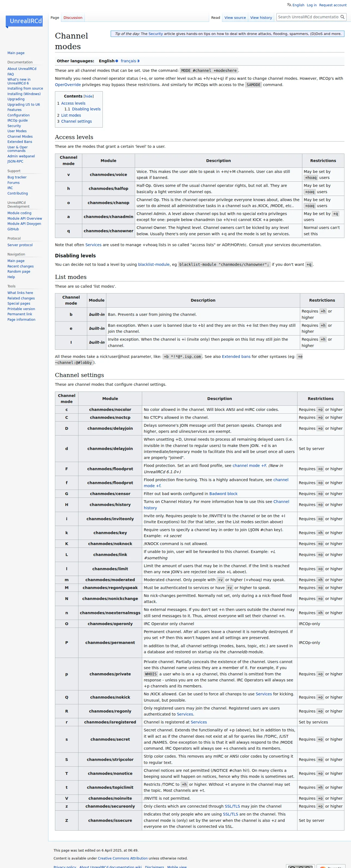This screenshot has width=351, height=868.
Task: Click the UnrealIRCd logo in the sidebar
Action: (x=24, y=21)
